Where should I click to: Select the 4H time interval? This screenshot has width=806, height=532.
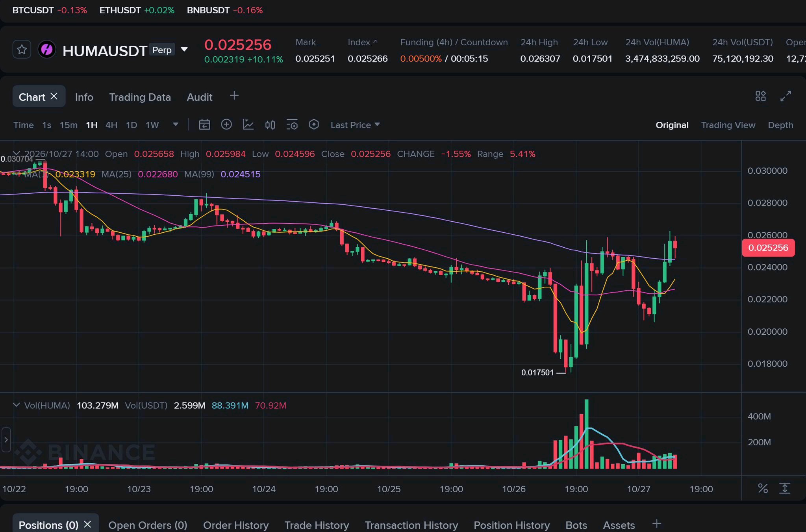(x=111, y=125)
